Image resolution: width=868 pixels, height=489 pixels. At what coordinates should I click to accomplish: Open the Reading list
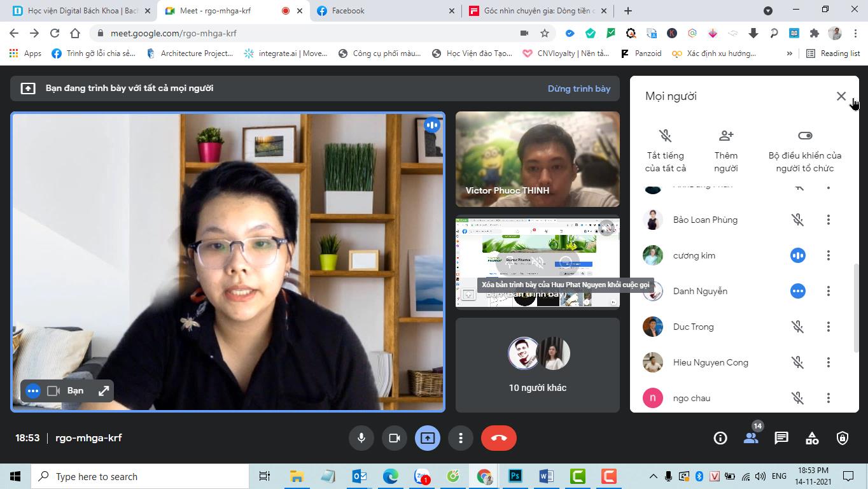point(833,53)
